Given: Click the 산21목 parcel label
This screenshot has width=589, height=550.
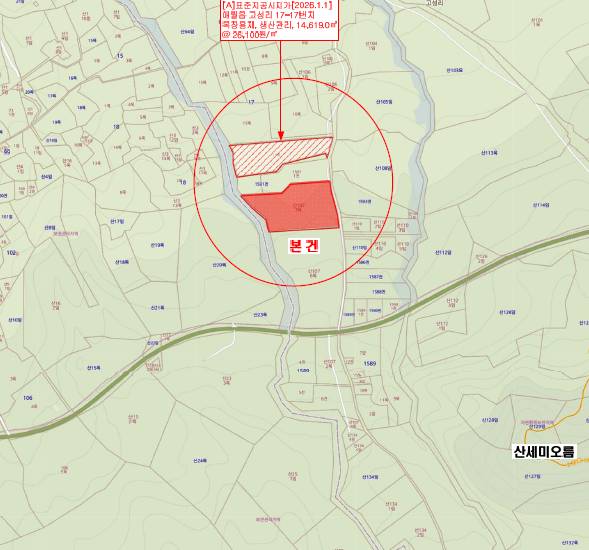Looking at the screenshot, I should pos(157,308).
